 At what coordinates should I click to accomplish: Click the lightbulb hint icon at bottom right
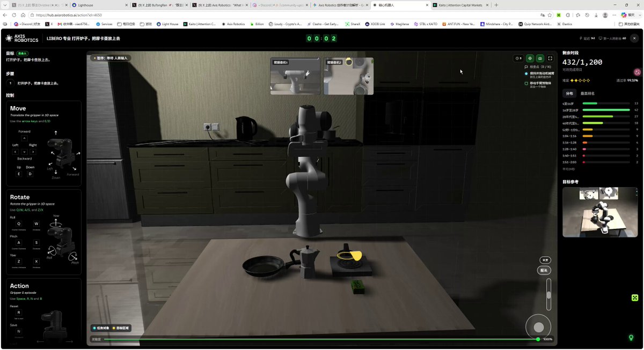tap(631, 338)
